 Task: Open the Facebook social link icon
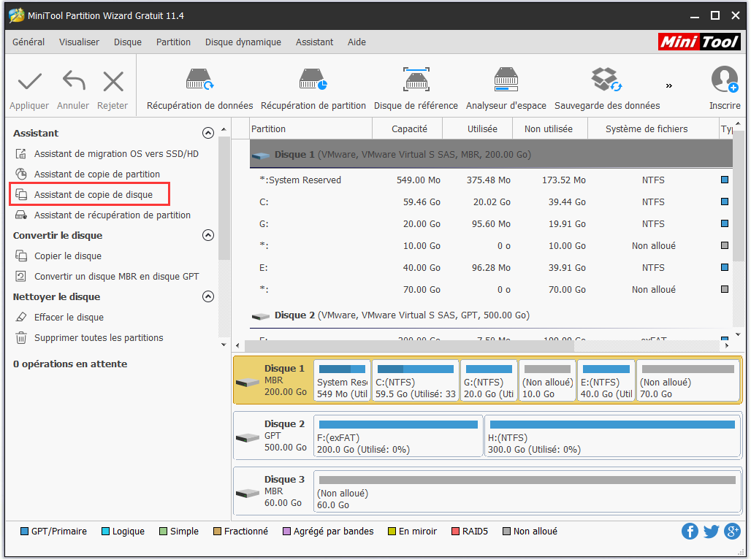click(x=690, y=532)
